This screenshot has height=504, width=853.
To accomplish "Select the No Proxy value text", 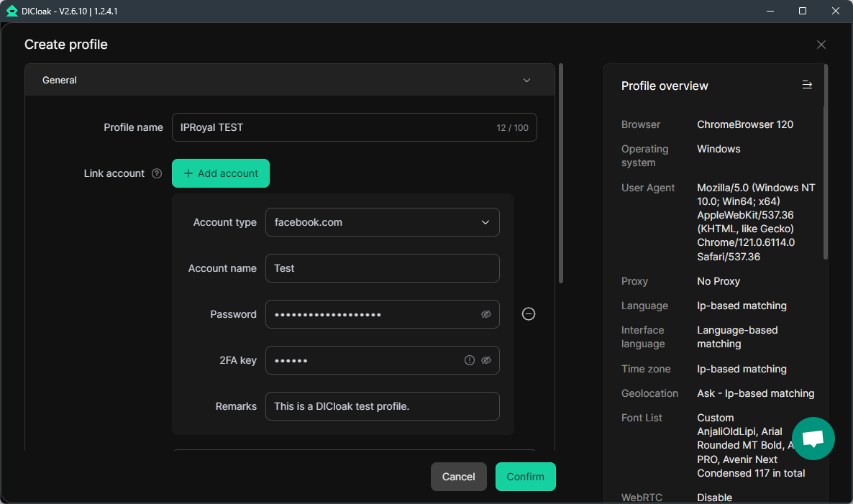I will click(x=718, y=281).
